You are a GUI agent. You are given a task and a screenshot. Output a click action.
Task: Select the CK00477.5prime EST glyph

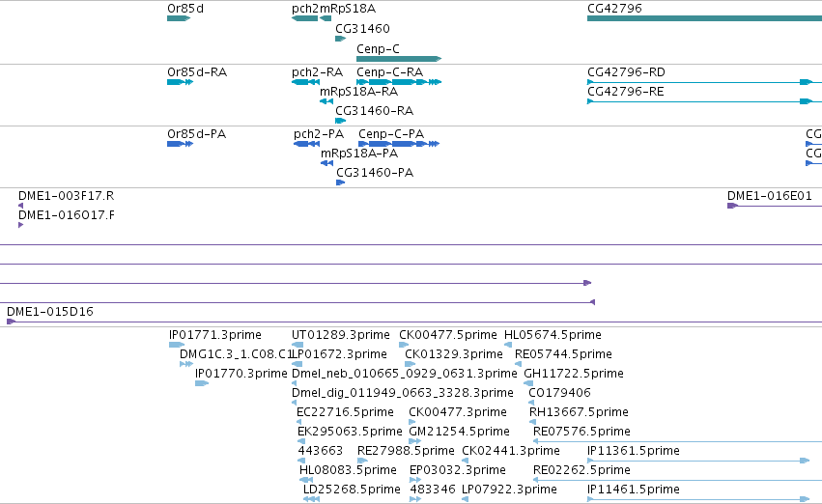point(404,345)
